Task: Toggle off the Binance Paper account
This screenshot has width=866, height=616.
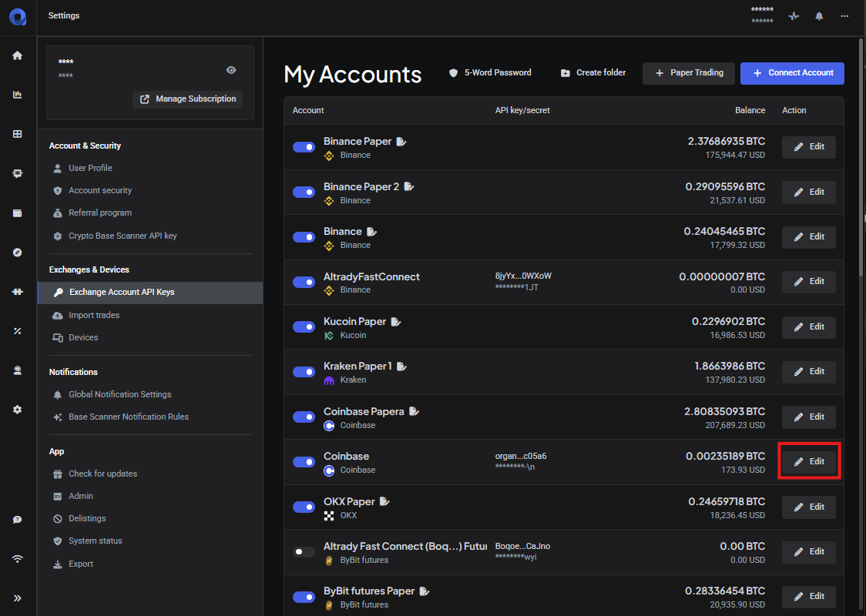Action: coord(304,147)
